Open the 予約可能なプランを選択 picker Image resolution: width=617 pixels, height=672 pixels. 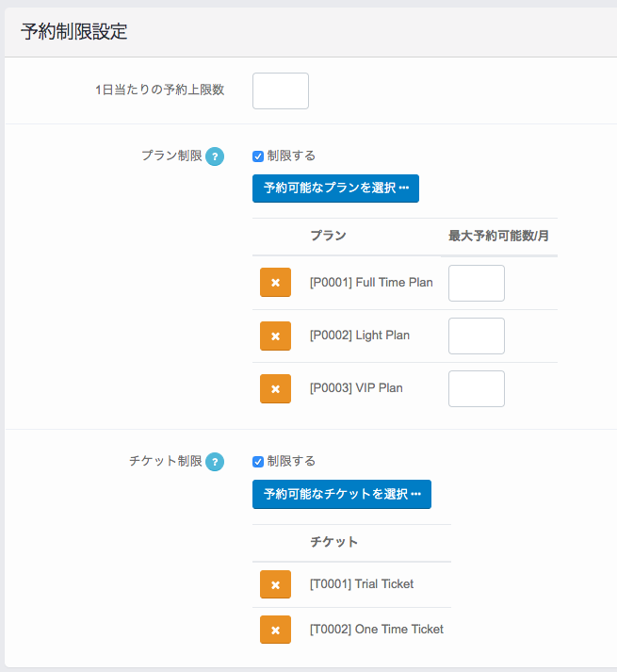tap(335, 188)
